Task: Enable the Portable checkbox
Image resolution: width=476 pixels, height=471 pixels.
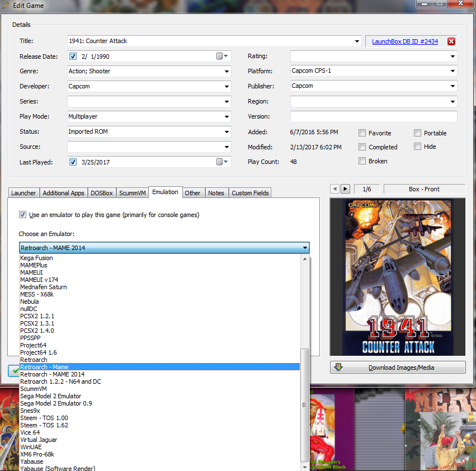Action: [417, 133]
